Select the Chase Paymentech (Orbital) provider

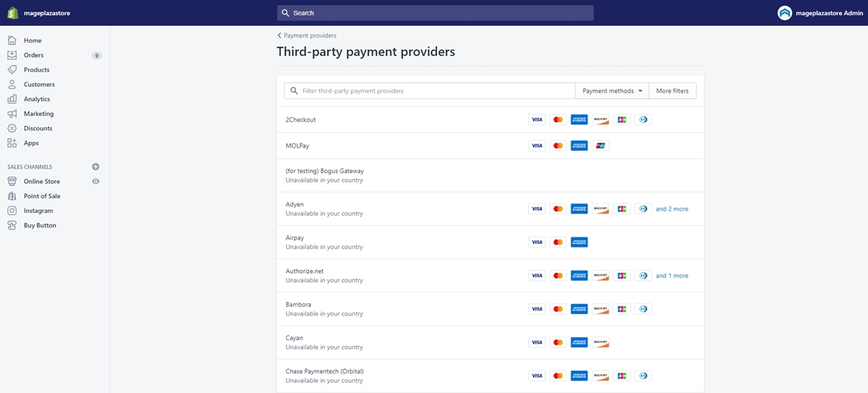pos(490,376)
